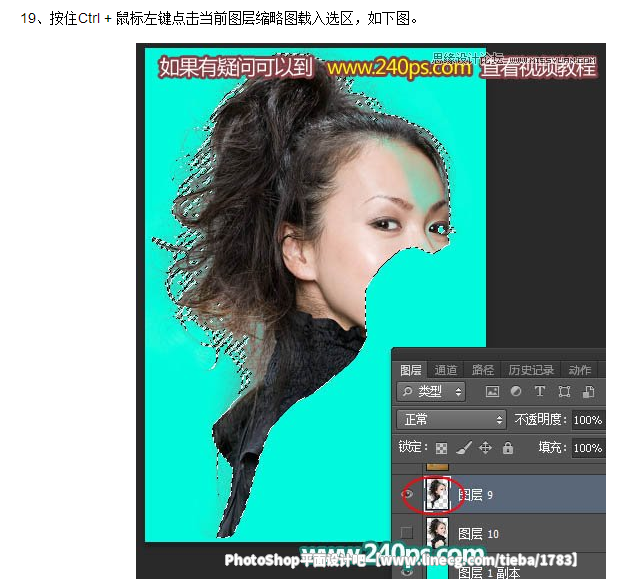Filter layers by pixel image type
This screenshot has height=579, width=633.
[492, 391]
